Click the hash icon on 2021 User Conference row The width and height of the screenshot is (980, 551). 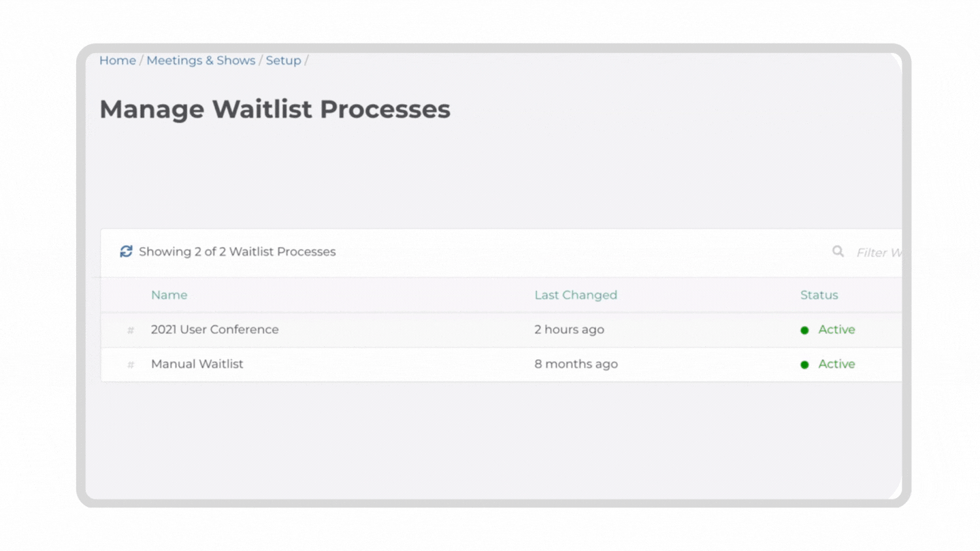click(x=131, y=330)
